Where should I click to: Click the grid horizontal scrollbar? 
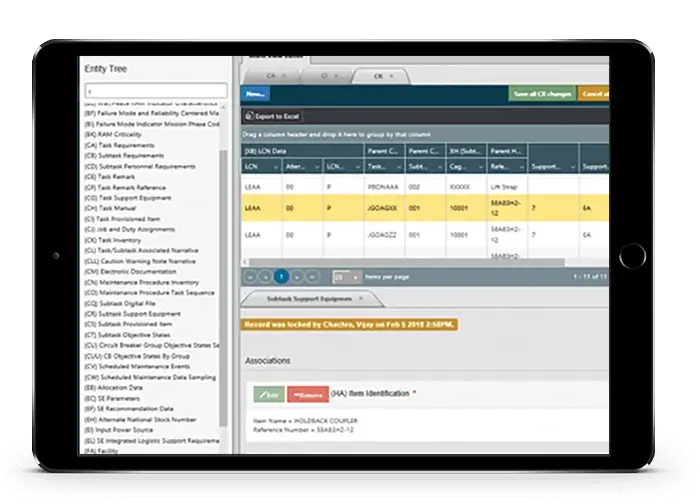pos(406,262)
